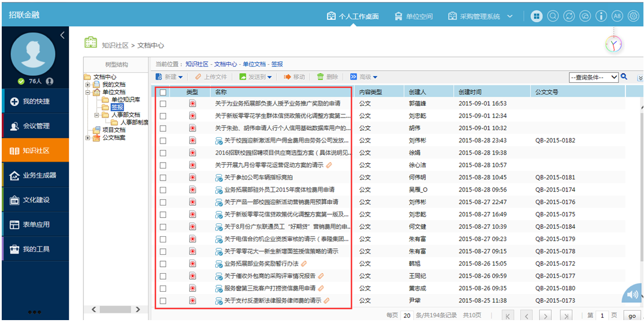The width and height of the screenshot is (644, 323).
Task: Switch to 单位空间 in top navigation
Action: click(414, 16)
